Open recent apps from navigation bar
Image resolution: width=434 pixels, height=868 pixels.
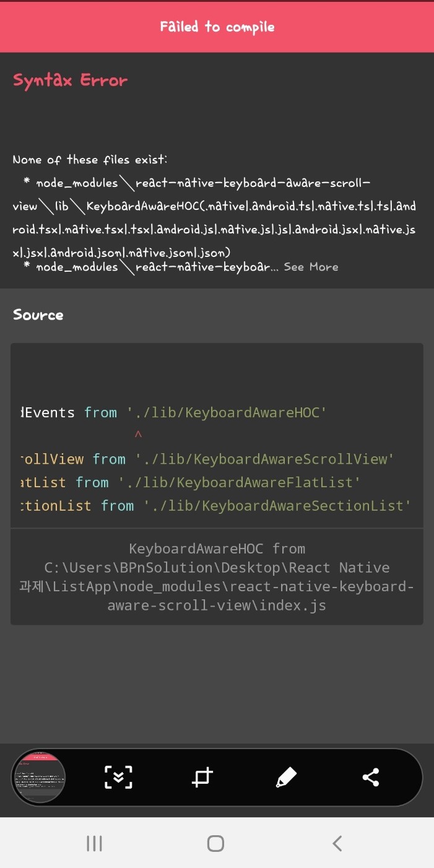(94, 843)
